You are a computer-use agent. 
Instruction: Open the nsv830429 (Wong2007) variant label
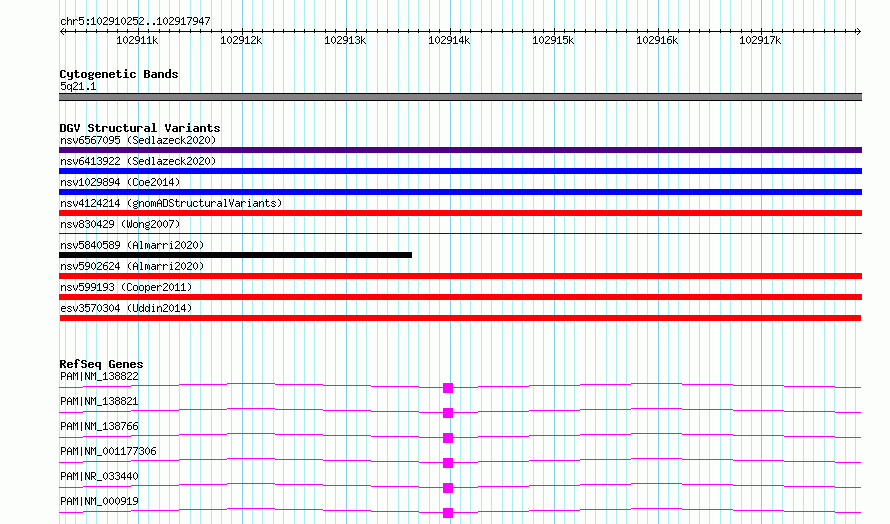[x=120, y=224]
